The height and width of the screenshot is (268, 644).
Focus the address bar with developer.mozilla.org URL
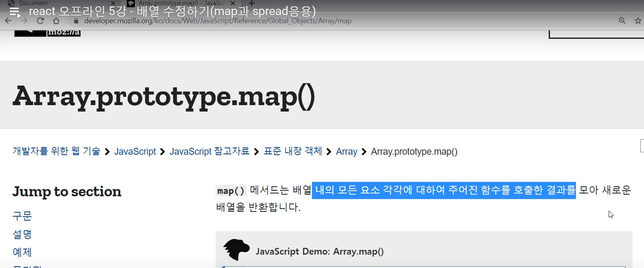(218, 21)
